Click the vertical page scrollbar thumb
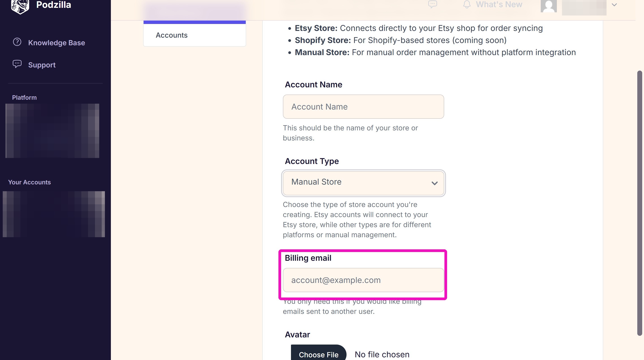Viewport: 644px width, 360px height. [640, 203]
